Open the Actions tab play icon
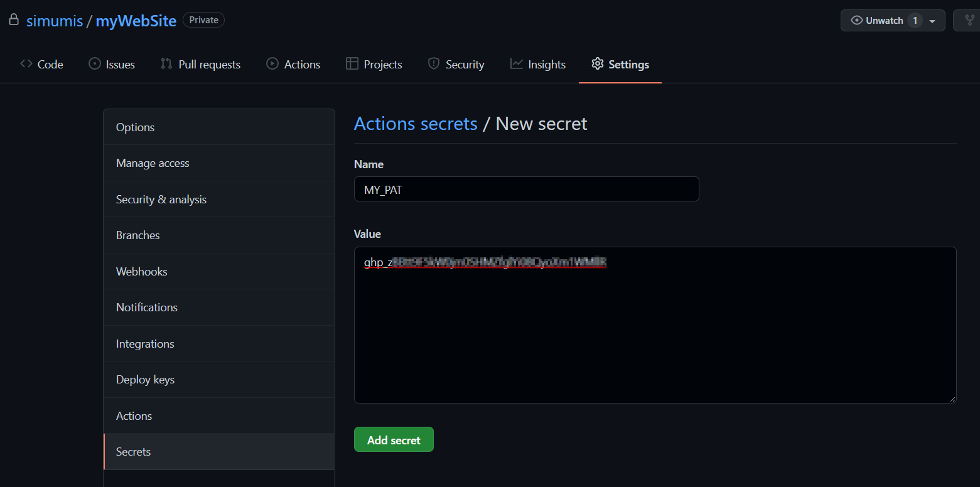 click(272, 64)
